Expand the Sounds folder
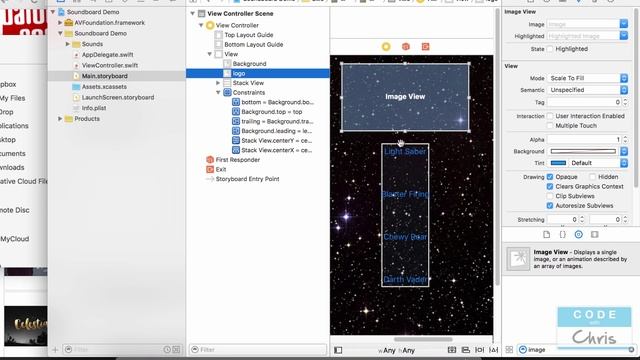This screenshot has height=360, width=640. (x=68, y=44)
